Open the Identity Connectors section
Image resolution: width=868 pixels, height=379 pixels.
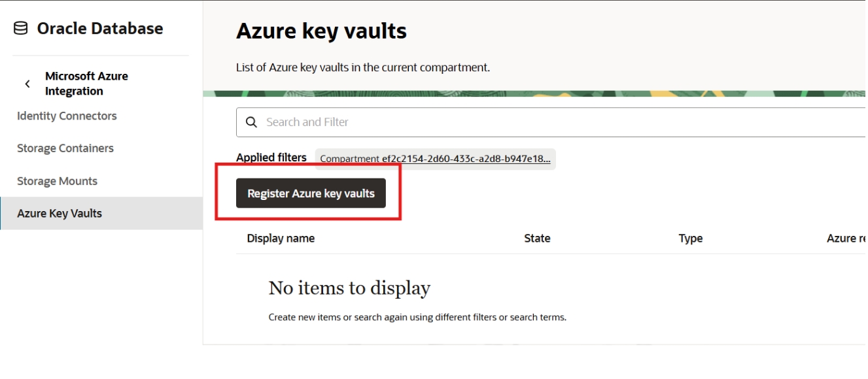pyautogui.click(x=67, y=116)
